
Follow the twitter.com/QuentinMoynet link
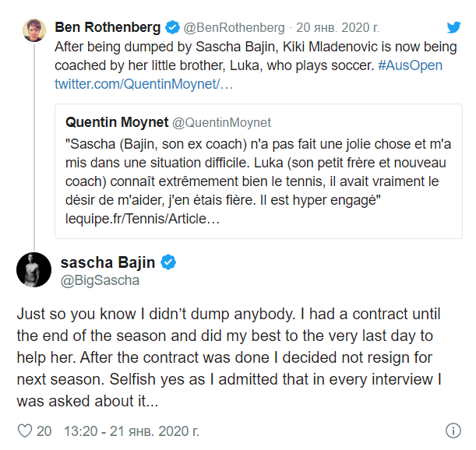[143, 83]
